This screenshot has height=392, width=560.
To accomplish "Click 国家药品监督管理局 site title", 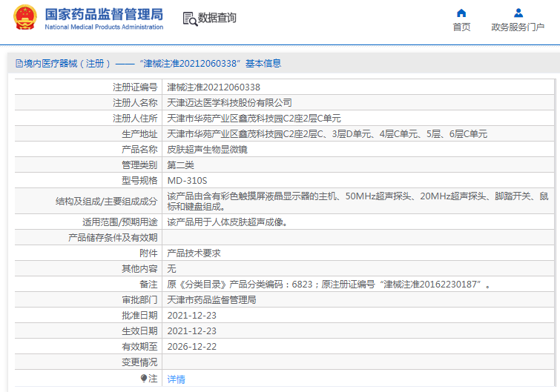I will point(104,15).
